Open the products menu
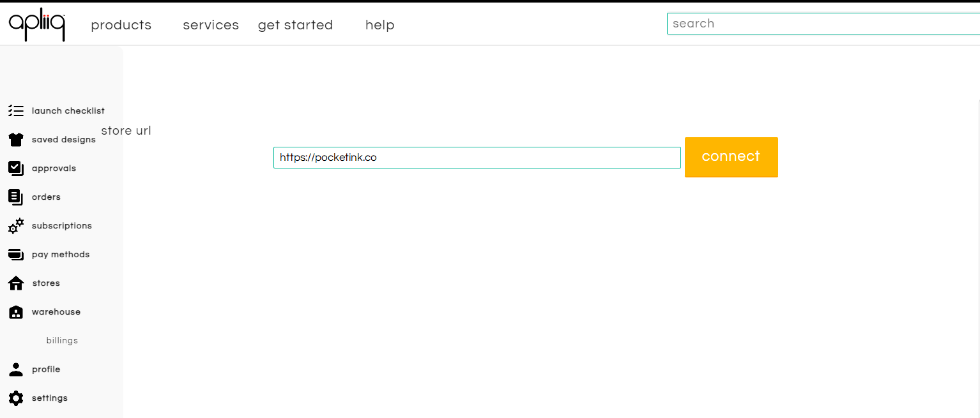 pyautogui.click(x=121, y=25)
